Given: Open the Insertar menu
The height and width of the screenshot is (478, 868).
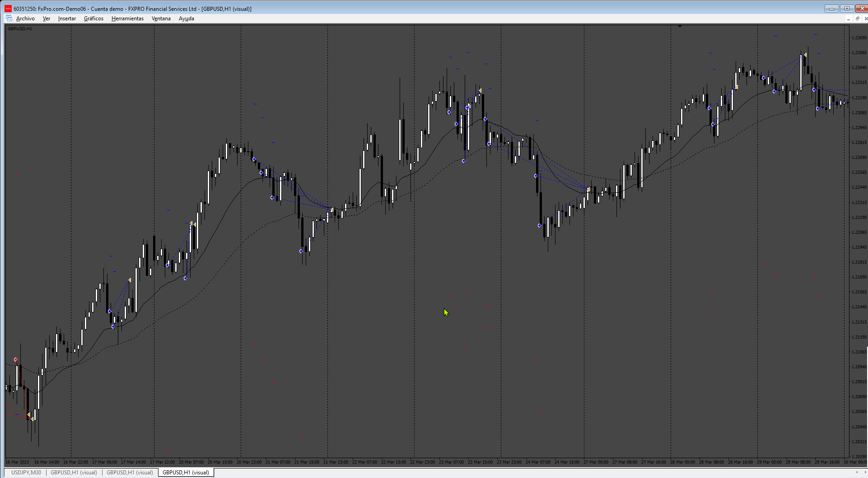Looking at the screenshot, I should (67, 19).
